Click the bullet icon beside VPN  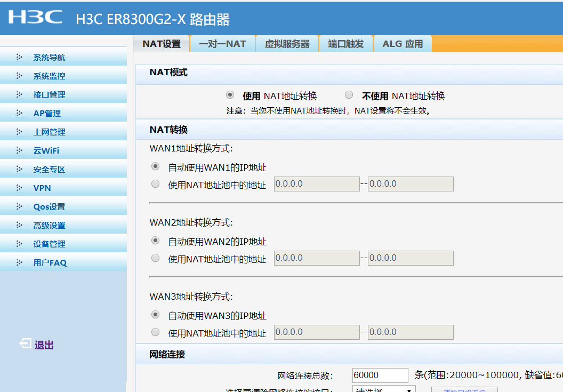[x=19, y=188]
